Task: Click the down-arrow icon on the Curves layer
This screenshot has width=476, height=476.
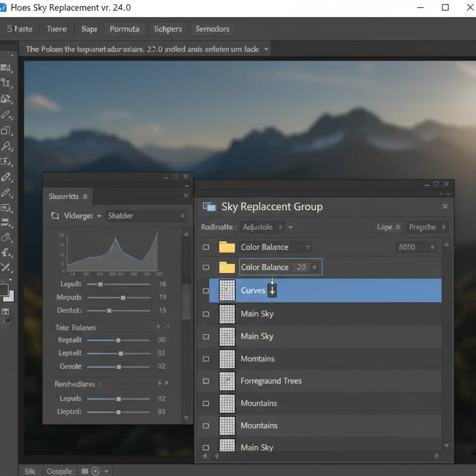Action: coord(272,291)
